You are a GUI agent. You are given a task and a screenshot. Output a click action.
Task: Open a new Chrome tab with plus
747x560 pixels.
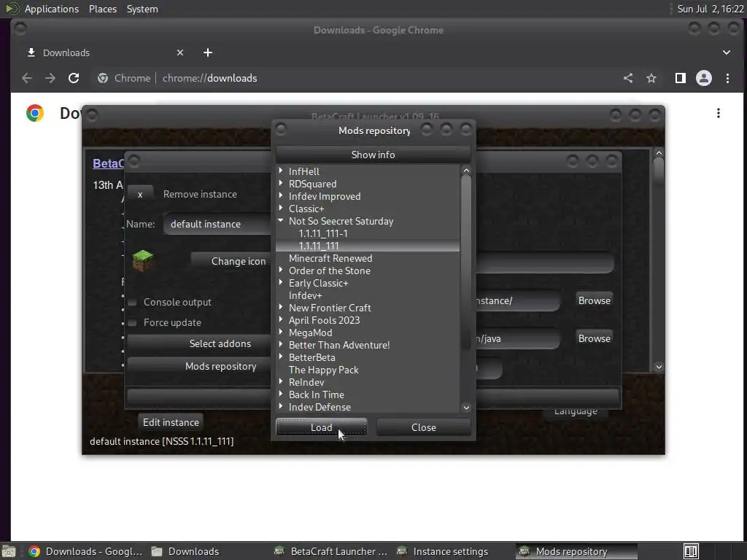pyautogui.click(x=208, y=52)
